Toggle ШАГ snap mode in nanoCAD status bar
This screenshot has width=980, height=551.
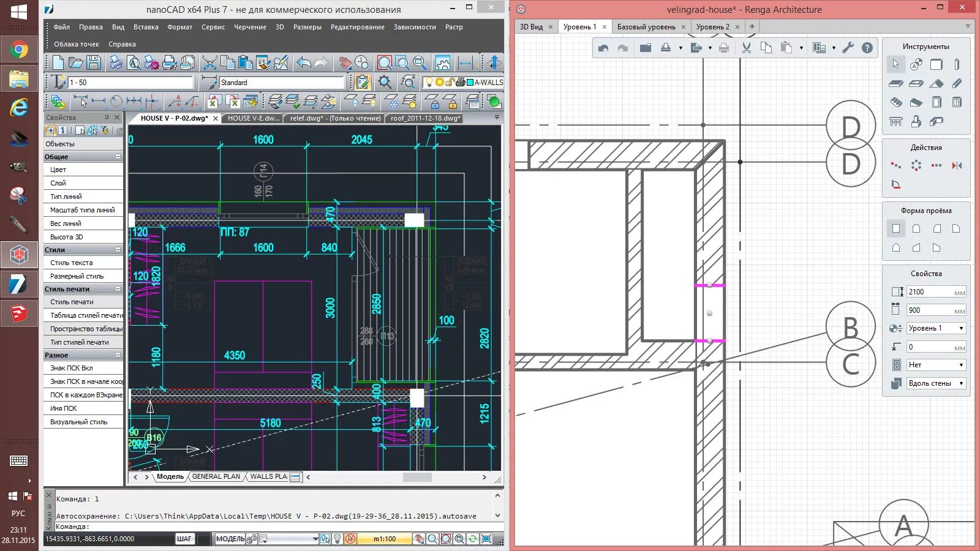[x=184, y=539]
